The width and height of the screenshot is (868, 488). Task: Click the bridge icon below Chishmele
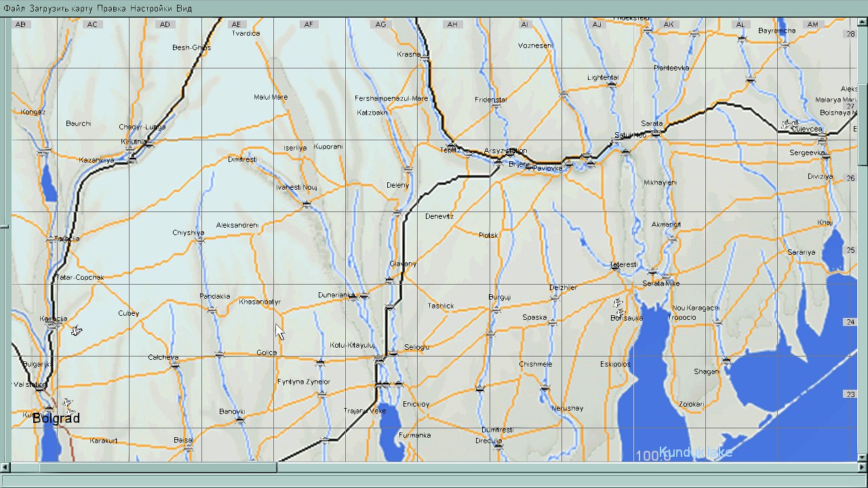[545, 388]
